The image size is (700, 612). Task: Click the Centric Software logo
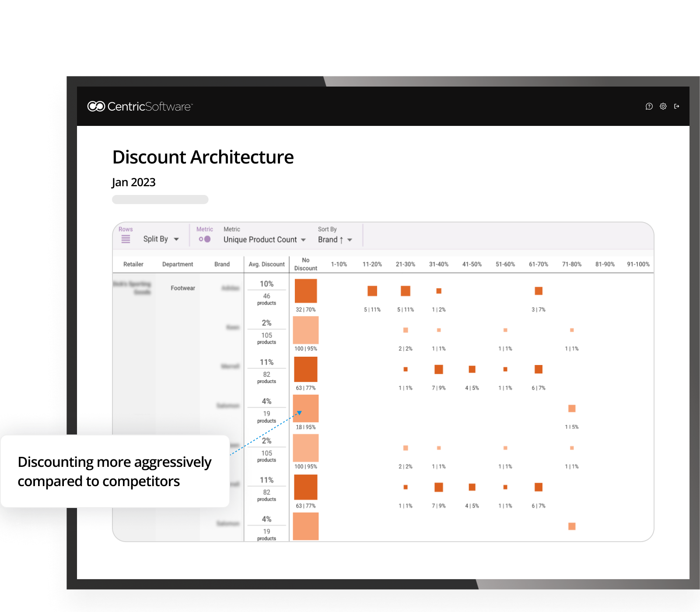tap(140, 106)
